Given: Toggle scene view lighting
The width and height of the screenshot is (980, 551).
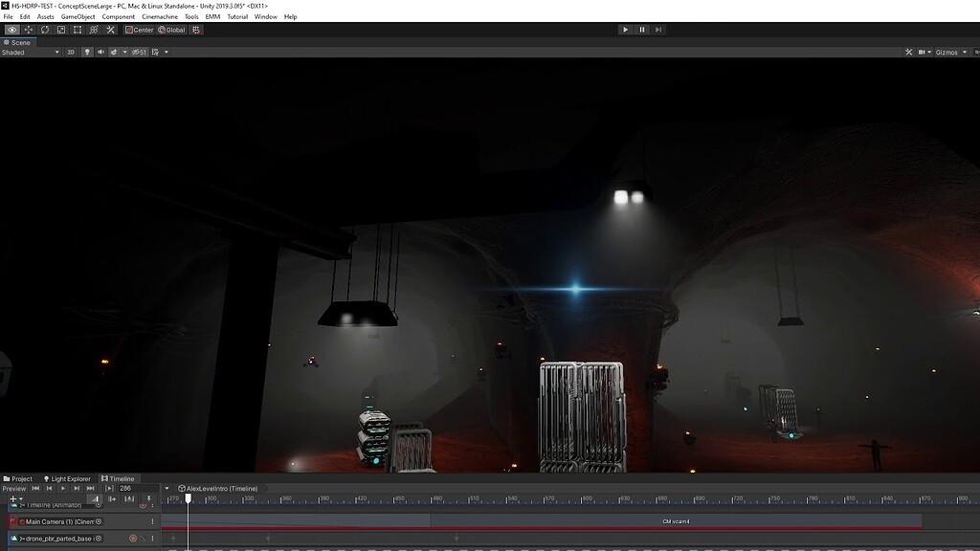Looking at the screenshot, I should pos(88,52).
